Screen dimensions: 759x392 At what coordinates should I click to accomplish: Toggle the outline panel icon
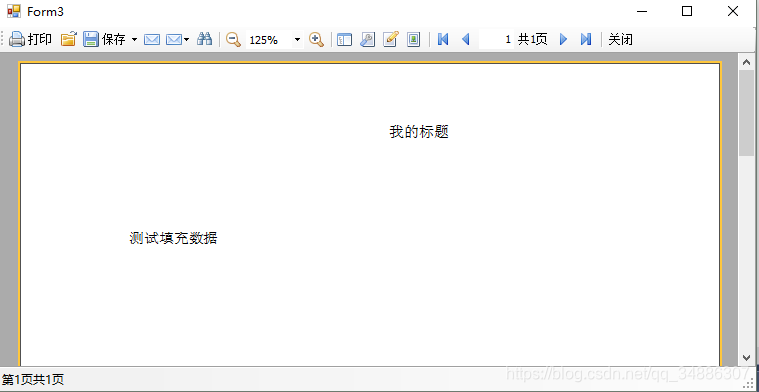coord(344,39)
